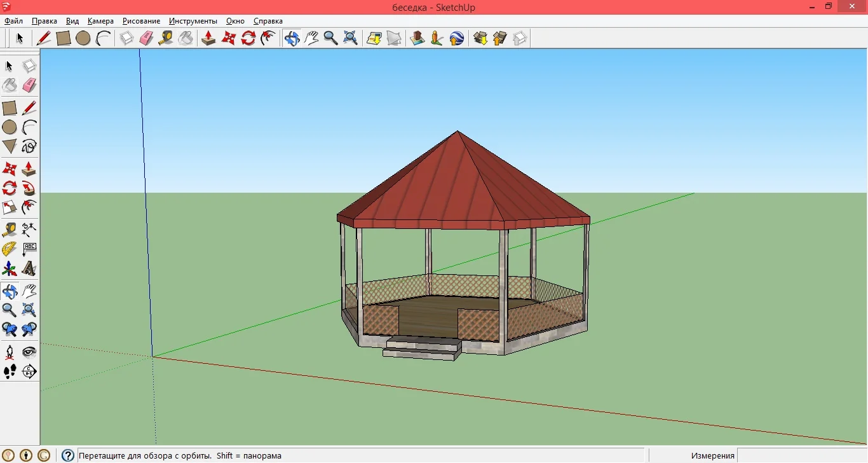
Task: Choose Rectangle tool in the left toolbar
Action: [x=10, y=108]
